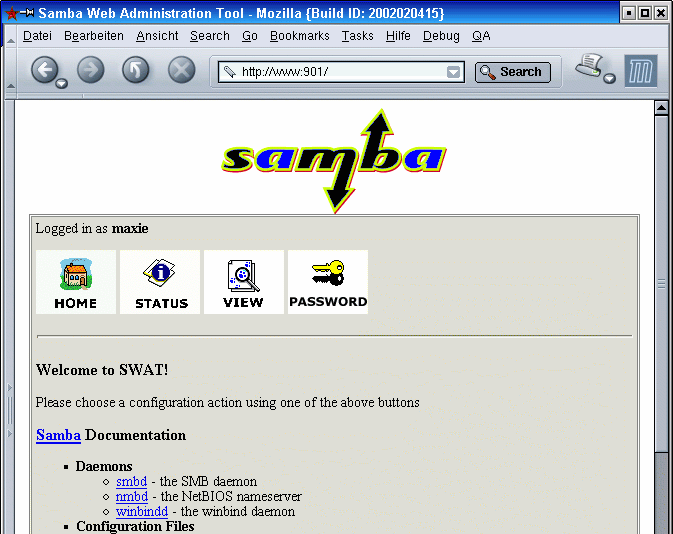Click the bookmark page icon in URL bar

(x=230, y=72)
